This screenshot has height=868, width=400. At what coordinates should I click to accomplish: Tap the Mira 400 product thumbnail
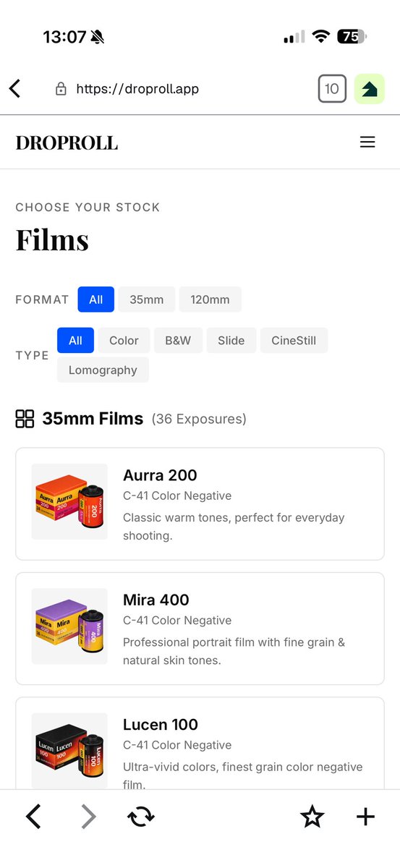pyautogui.click(x=69, y=626)
